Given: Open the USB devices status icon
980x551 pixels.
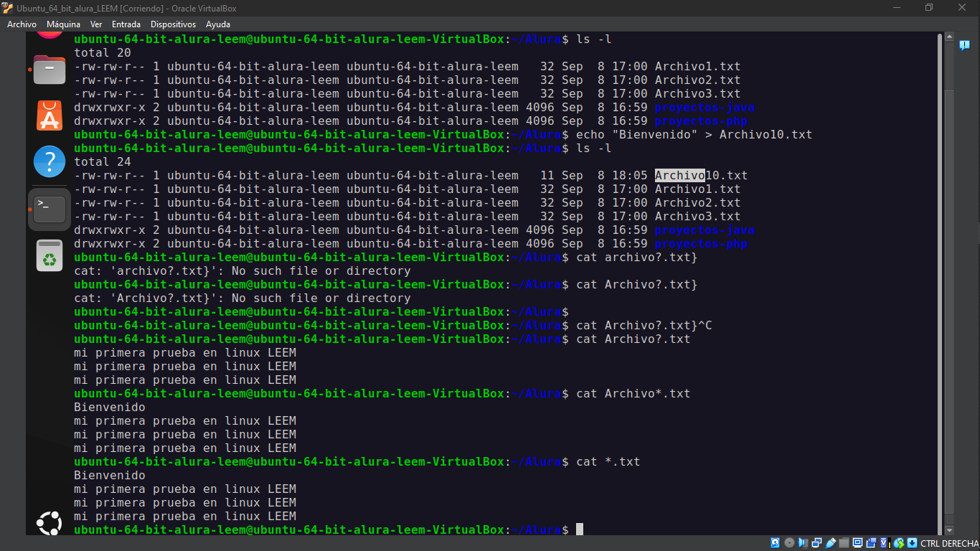Looking at the screenshot, I should 831,543.
